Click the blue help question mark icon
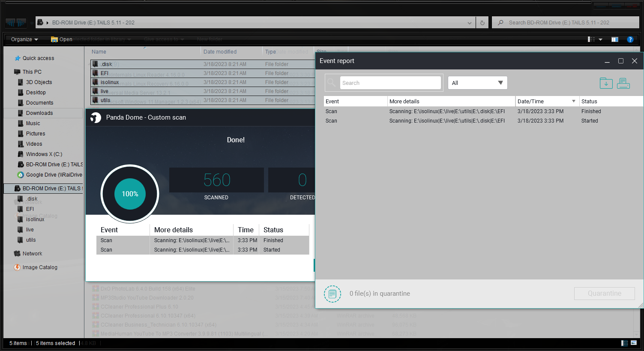The image size is (644, 351). 630,39
